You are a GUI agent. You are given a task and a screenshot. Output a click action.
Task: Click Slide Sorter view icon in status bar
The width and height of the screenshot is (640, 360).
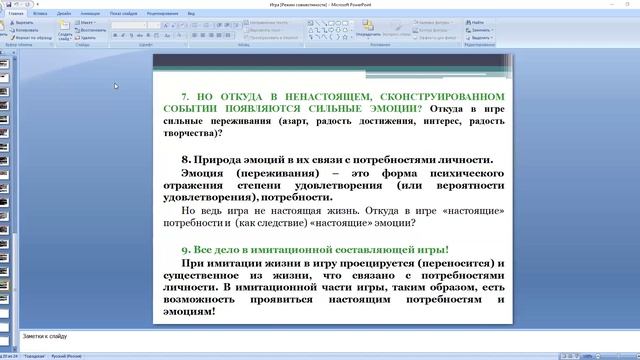[570, 356]
